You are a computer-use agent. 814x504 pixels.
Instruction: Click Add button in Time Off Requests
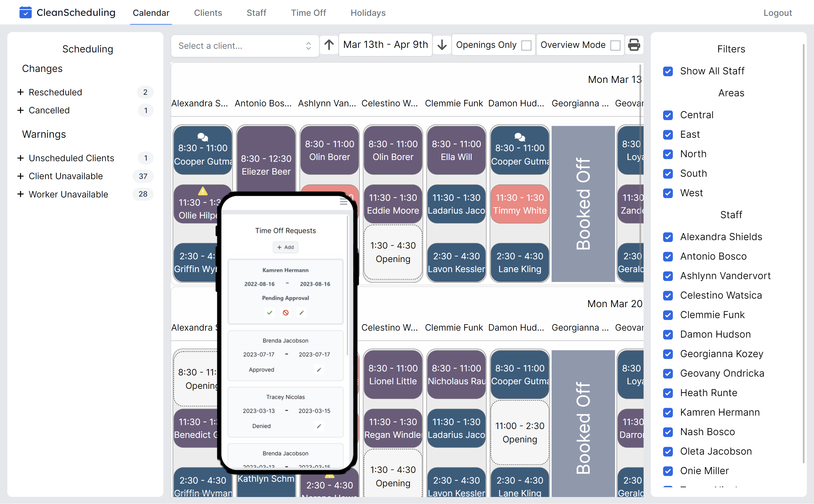click(x=285, y=247)
